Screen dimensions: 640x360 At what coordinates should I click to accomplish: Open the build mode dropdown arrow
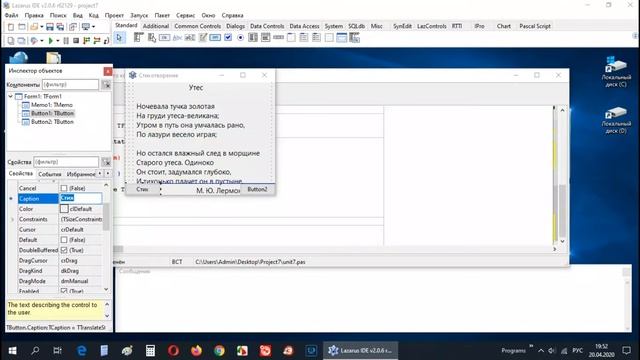coord(41,40)
